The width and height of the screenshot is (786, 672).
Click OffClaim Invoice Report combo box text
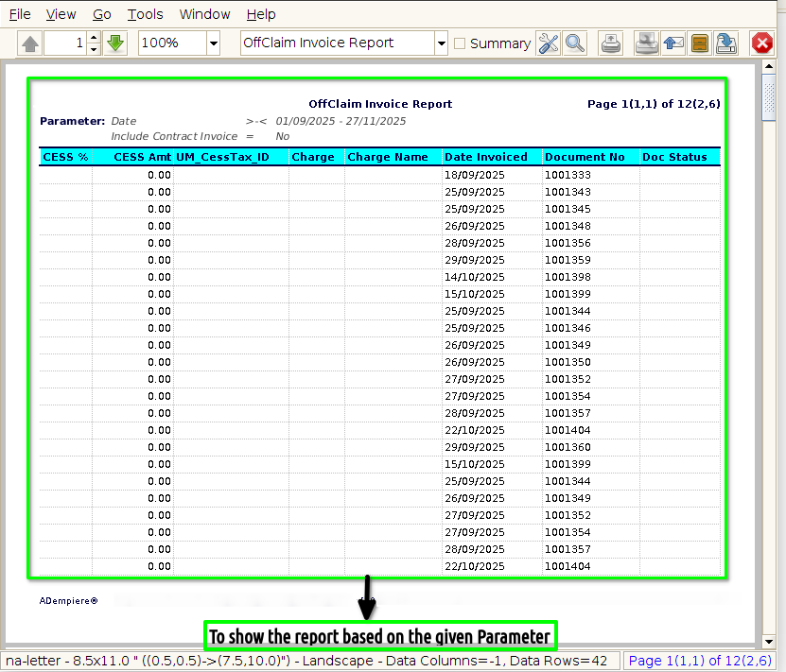pos(338,43)
